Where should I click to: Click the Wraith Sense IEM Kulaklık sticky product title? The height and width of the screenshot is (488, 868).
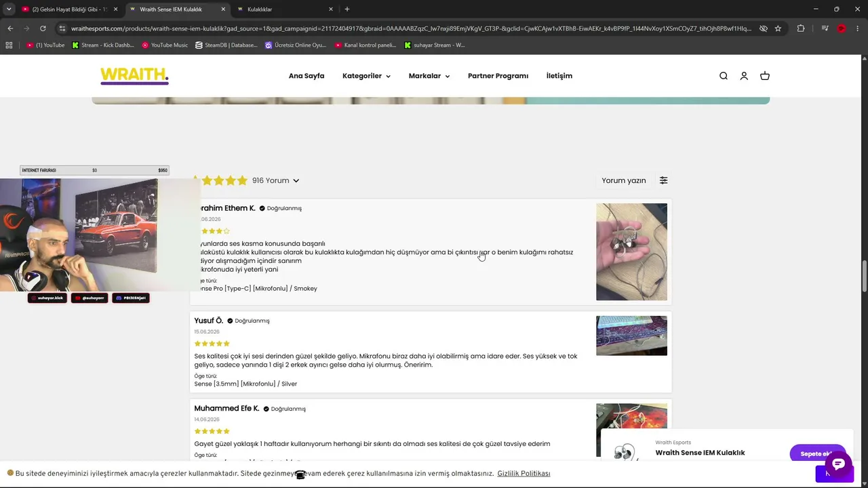tap(700, 453)
